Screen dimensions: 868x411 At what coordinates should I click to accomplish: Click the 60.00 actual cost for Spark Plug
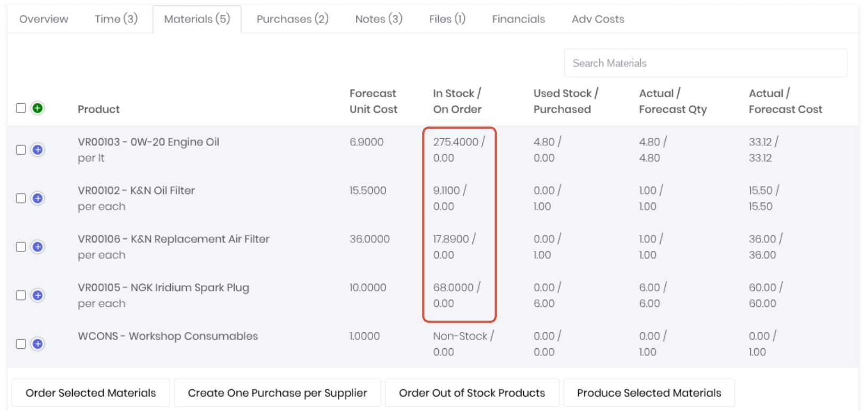point(762,288)
